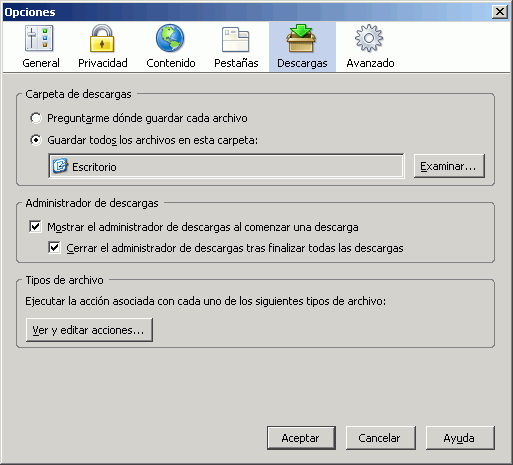Toggle Mostrar el administrador de descargas checkbox
Image resolution: width=513 pixels, height=465 pixels.
click(x=35, y=227)
